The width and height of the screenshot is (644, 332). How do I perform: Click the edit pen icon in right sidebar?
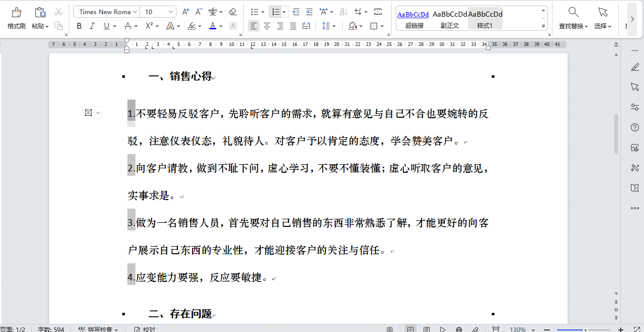click(635, 66)
